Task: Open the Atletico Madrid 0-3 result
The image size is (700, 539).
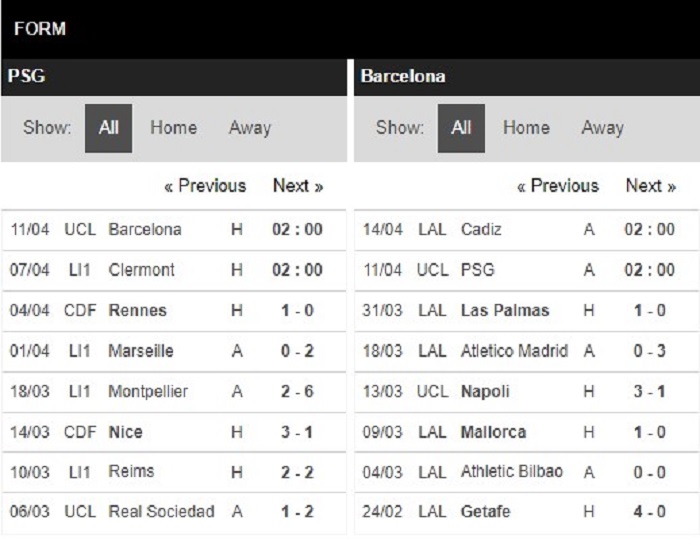Action: tap(527, 351)
